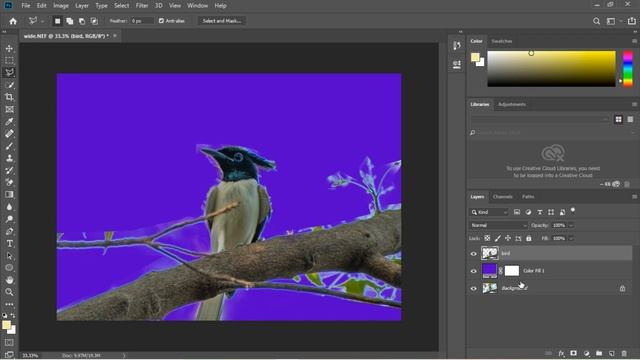Click the Share icon at top right
This screenshot has height=360, width=640.
point(632,21)
